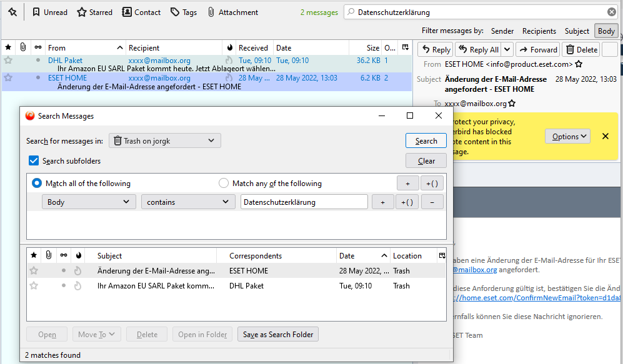Filter messages by Sender
Viewport: 623px width, 364px height.
502,31
